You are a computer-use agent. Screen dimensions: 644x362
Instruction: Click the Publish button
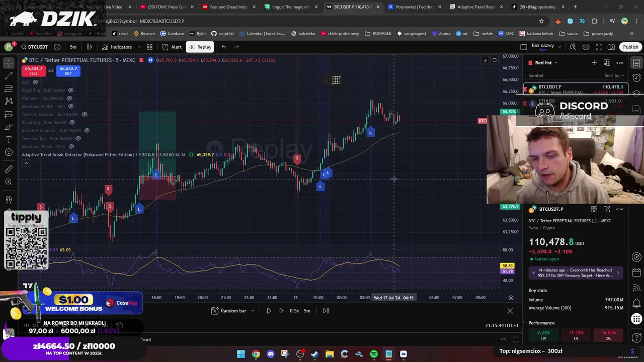click(630, 47)
